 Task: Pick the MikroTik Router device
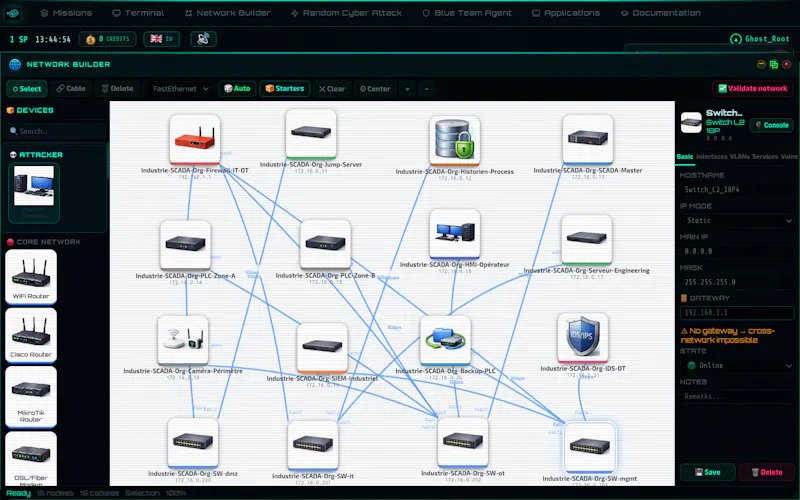(31, 396)
